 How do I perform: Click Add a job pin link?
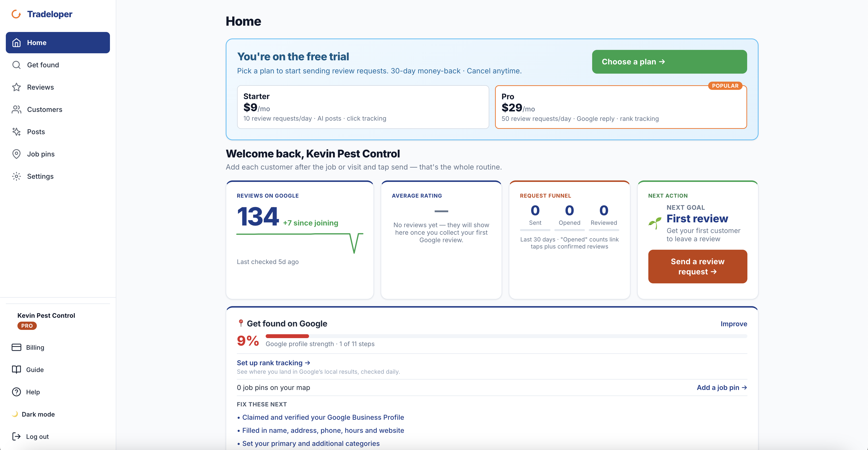point(722,388)
